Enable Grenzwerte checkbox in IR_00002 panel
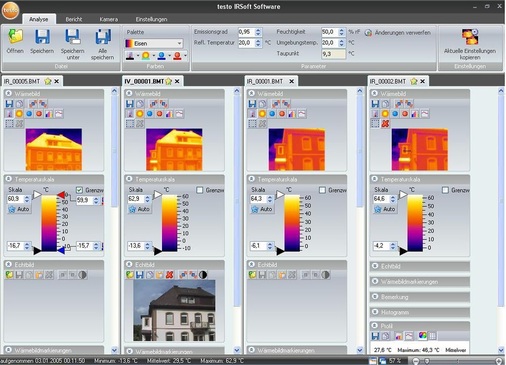Viewport: 506px width, 365px height. tap(445, 190)
